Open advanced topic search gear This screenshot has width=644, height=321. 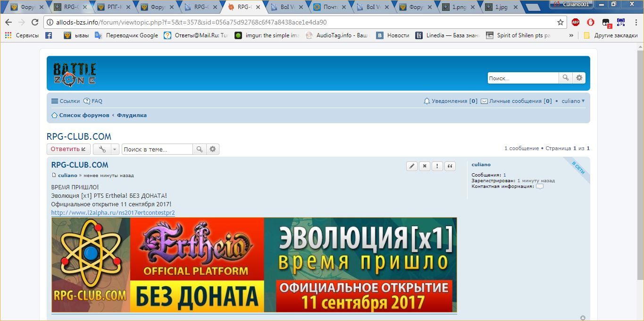213,149
